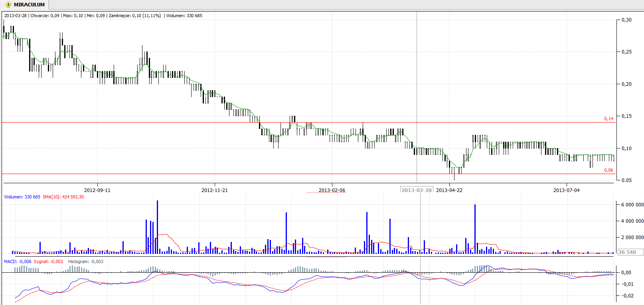Click the 6 000 000 volume axis label

pyautogui.click(x=632, y=205)
